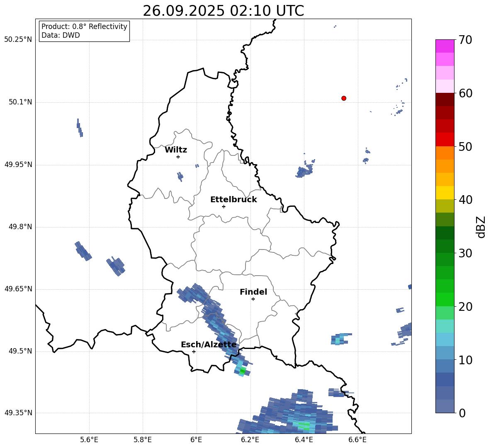Image resolution: width=491 pixels, height=448 pixels.
Task: Pick the magenta top colorbar segment
Action: 445,46
